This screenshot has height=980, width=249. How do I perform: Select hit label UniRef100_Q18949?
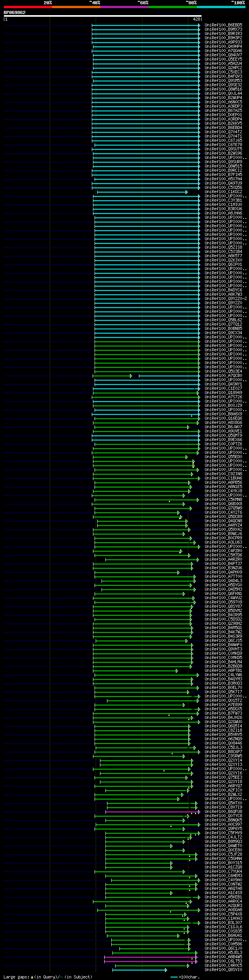(x=223, y=393)
